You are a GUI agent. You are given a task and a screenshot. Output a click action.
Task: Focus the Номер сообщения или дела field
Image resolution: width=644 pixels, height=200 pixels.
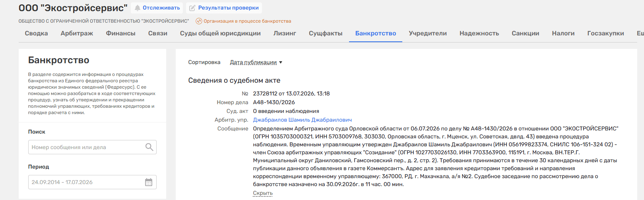coord(92,147)
